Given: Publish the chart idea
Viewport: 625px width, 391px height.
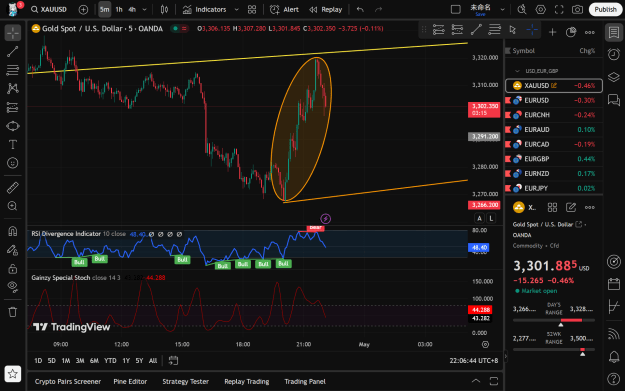Looking at the screenshot, I should (x=605, y=10).
